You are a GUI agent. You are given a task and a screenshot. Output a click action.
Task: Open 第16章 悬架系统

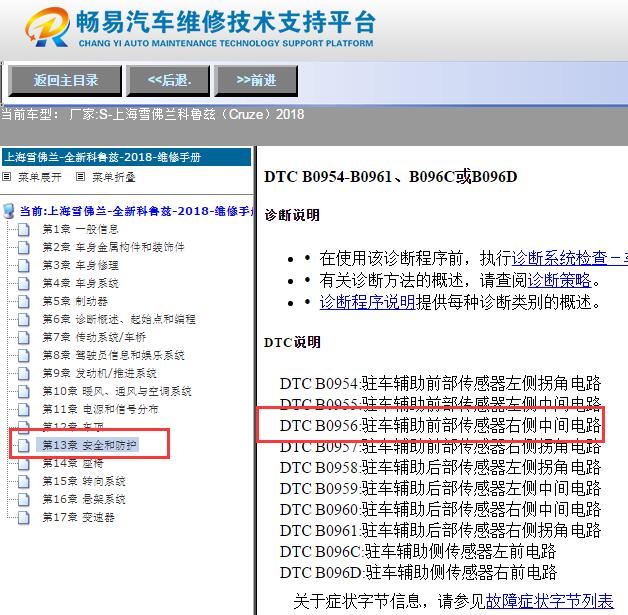point(84,499)
